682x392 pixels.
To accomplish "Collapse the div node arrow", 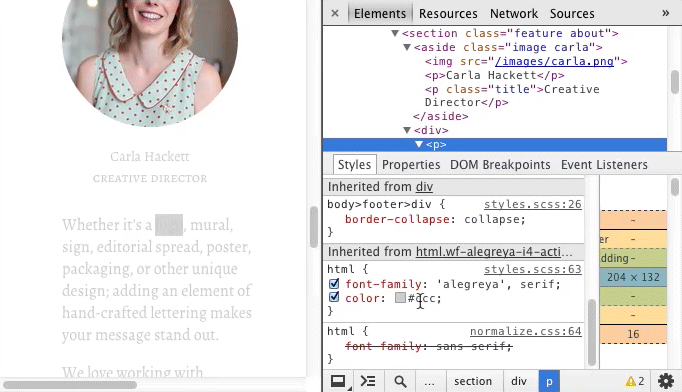I will (x=407, y=130).
